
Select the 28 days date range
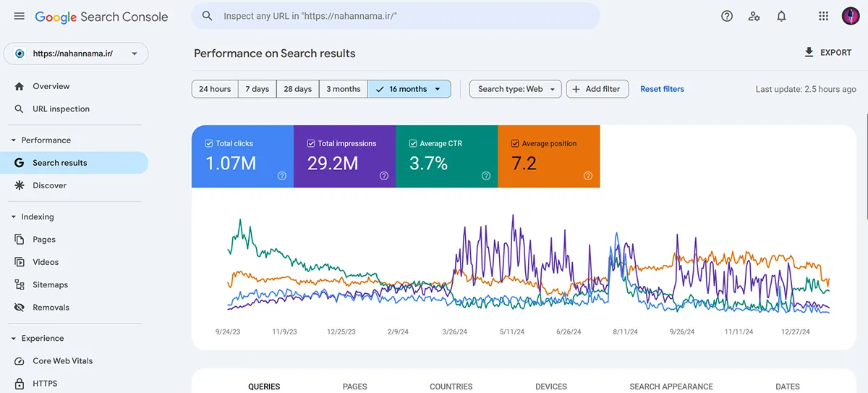click(297, 89)
